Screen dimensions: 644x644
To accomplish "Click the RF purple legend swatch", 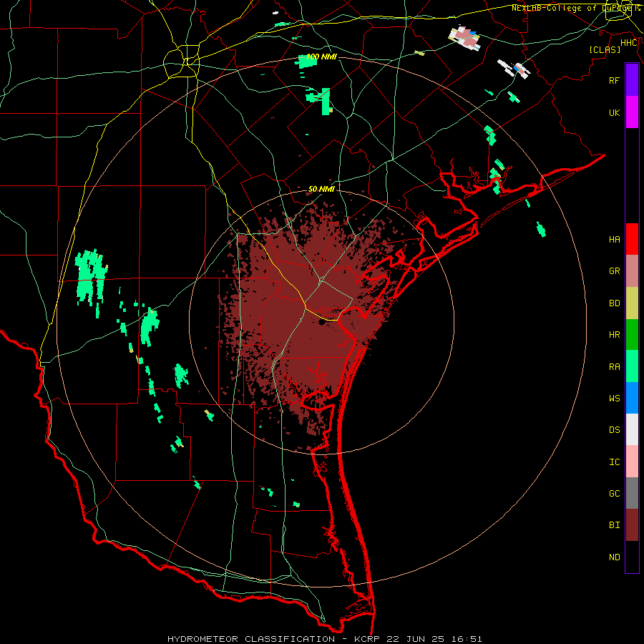I will coord(632,80).
